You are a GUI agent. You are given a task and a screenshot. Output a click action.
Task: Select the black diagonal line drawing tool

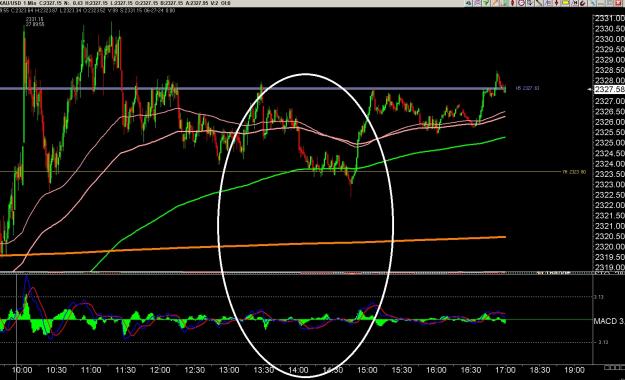(539, 3)
